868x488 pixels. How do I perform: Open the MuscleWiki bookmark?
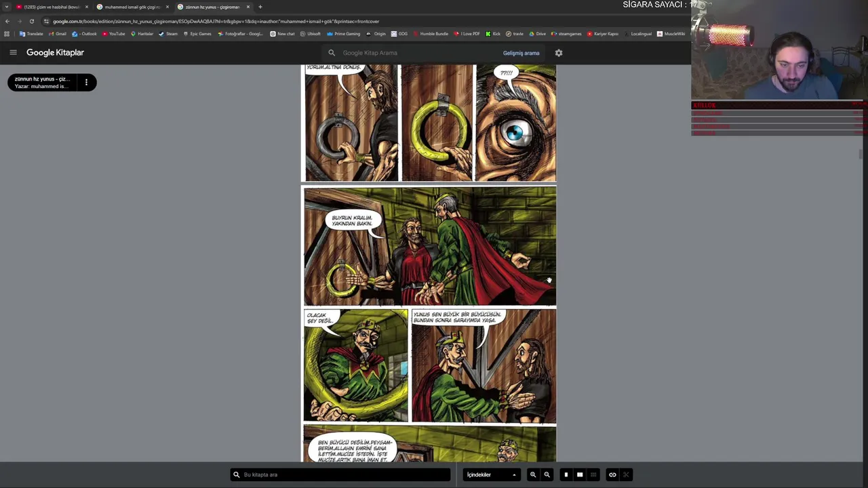click(671, 34)
